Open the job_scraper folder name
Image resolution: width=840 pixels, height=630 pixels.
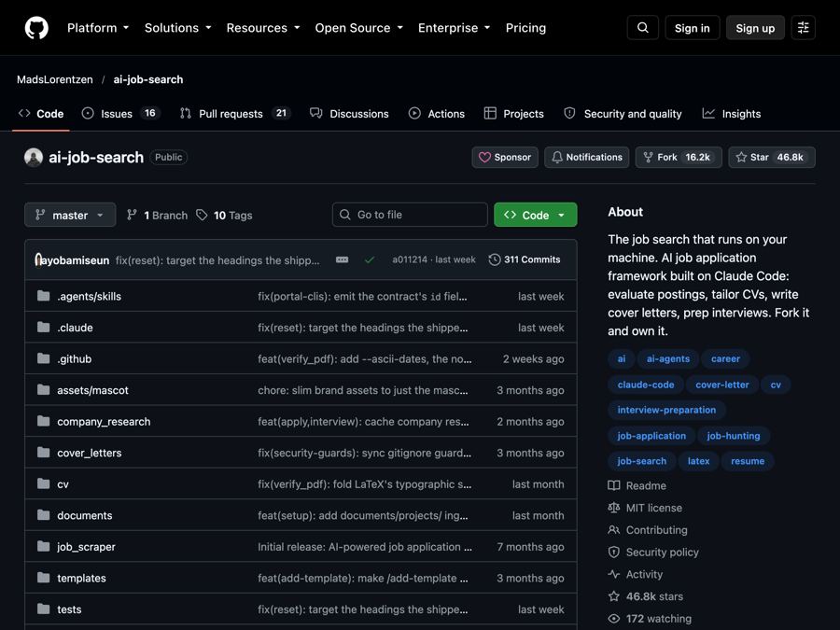(x=86, y=546)
